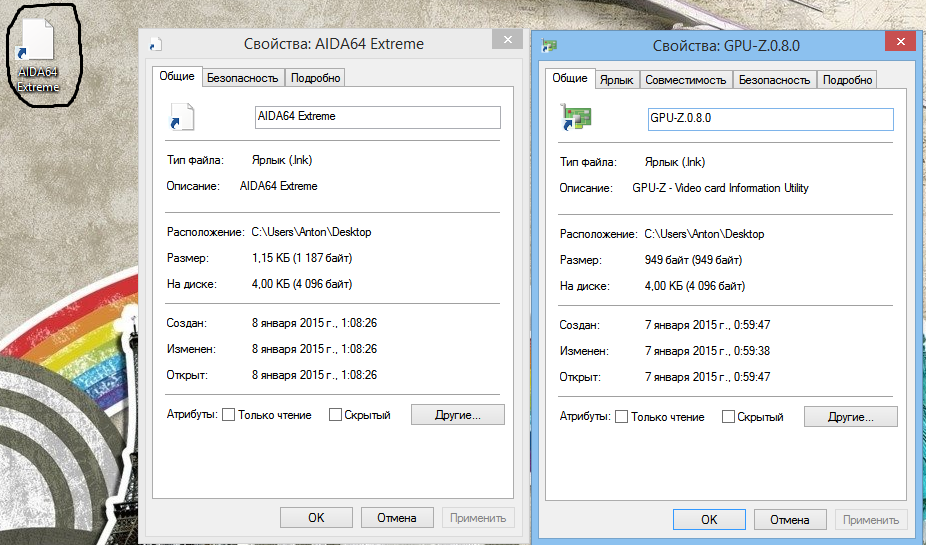Enable Только чтение checkbox in AIDA64 window
Screen dimensions: 926x545
(229, 415)
